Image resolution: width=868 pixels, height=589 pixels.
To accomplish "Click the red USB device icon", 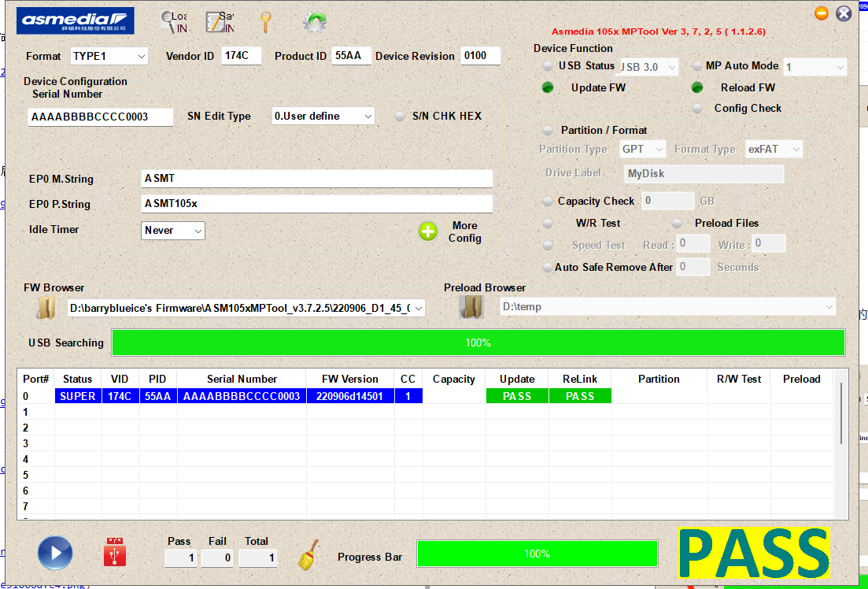I will coord(115,552).
